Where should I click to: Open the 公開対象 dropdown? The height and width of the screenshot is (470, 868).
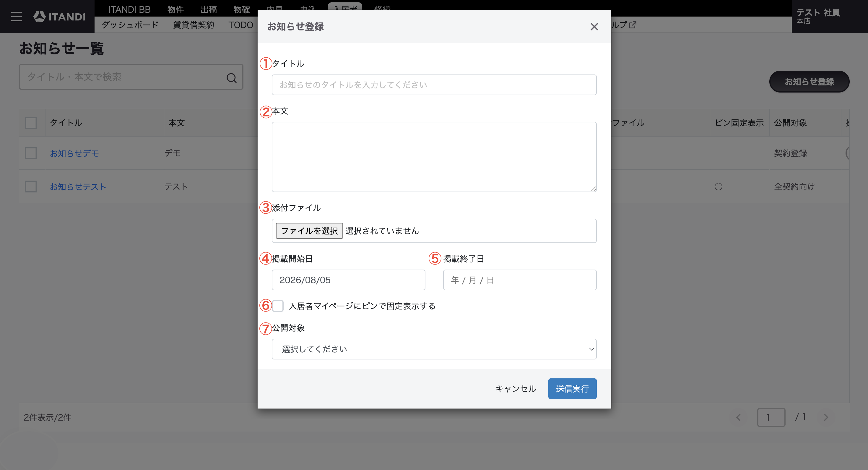[x=434, y=349]
